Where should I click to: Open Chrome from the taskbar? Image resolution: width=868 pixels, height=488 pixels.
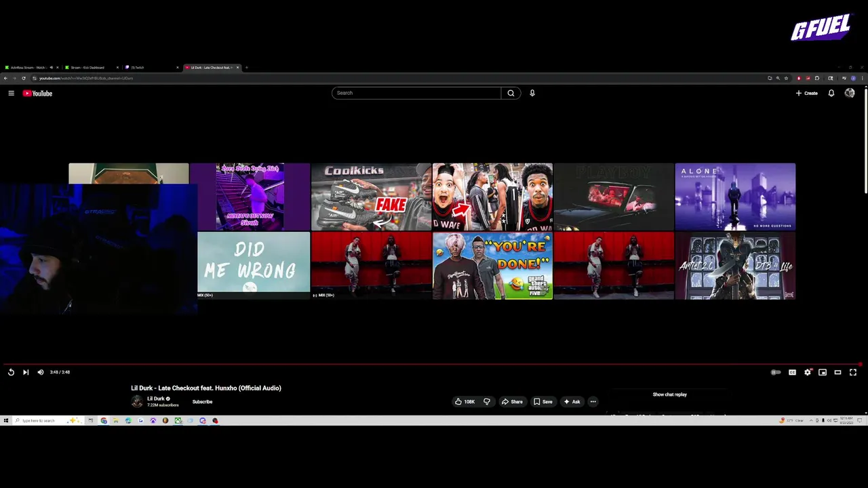pyautogui.click(x=104, y=421)
